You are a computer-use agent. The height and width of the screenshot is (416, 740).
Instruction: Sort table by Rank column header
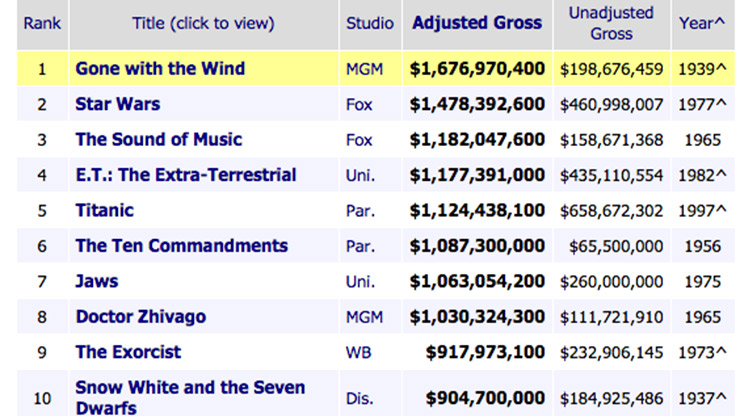(x=43, y=23)
